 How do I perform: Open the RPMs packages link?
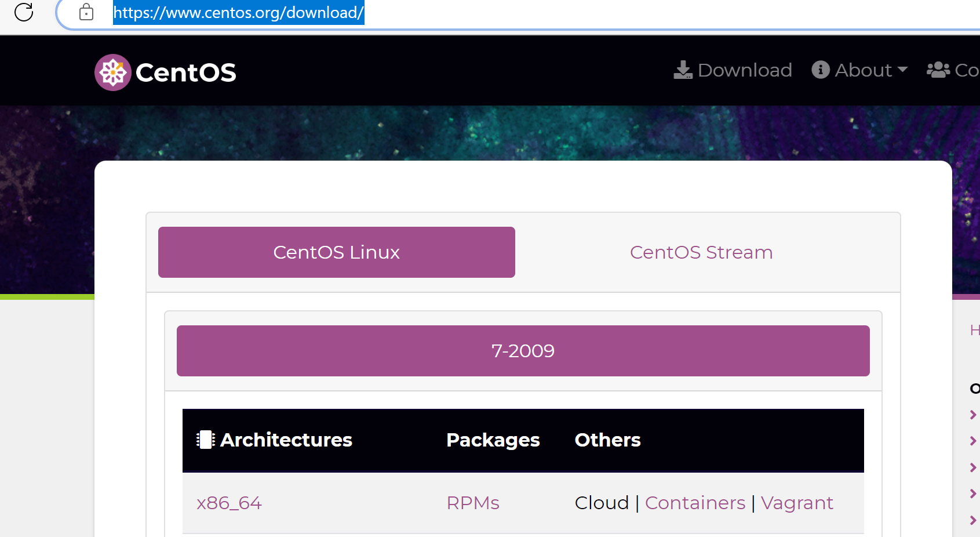[x=473, y=503]
